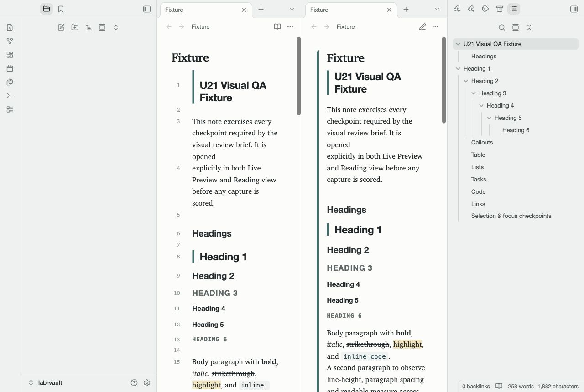This screenshot has height=392, width=584.
Task: Jump to Callouts in the outline
Action: pyautogui.click(x=482, y=143)
